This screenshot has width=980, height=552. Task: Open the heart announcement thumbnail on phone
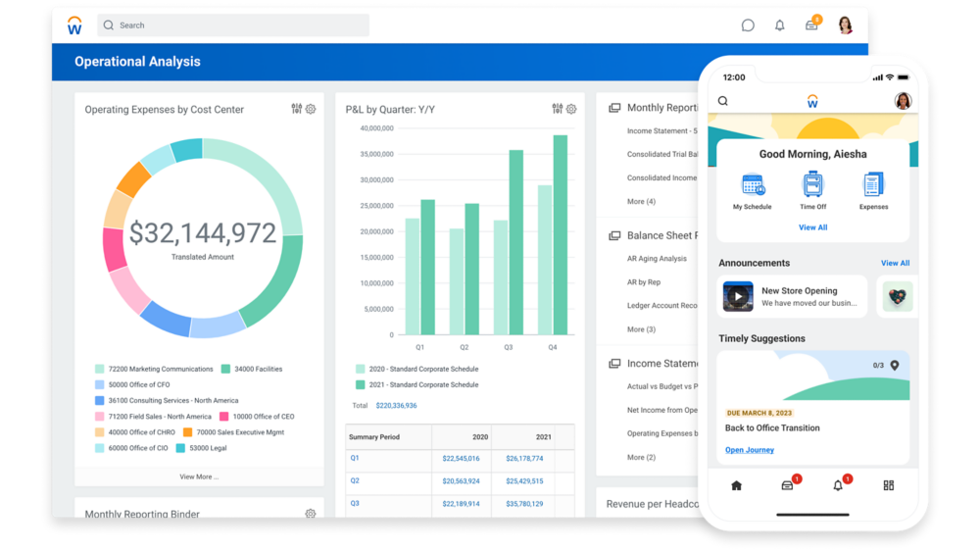tap(898, 296)
